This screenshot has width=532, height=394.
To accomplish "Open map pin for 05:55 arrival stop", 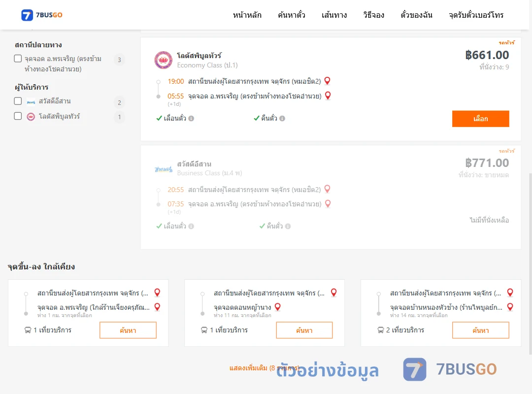I will [x=328, y=96].
